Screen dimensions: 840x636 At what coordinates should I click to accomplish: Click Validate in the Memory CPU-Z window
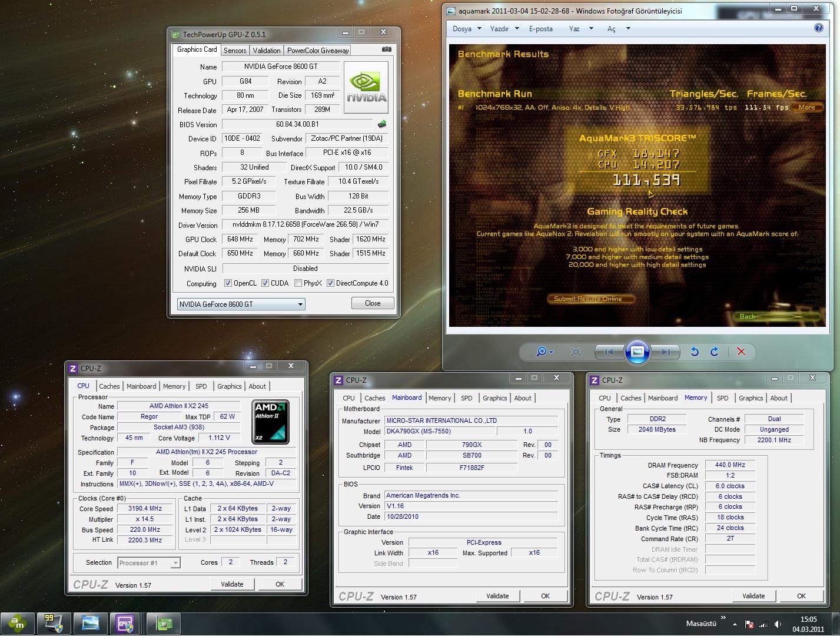[753, 596]
